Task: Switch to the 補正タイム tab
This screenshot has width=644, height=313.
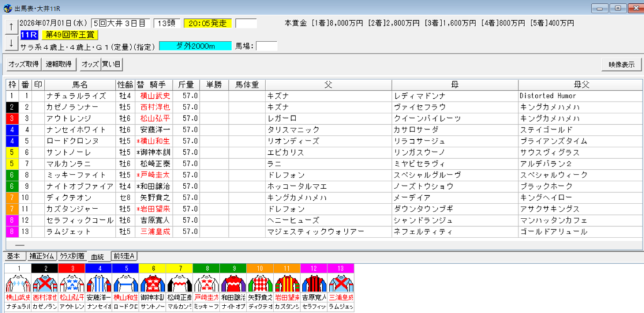Action: [41, 256]
